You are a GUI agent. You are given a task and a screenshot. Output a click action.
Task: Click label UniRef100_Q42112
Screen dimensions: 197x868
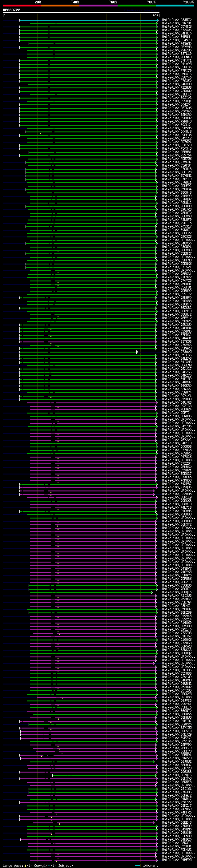177,139
